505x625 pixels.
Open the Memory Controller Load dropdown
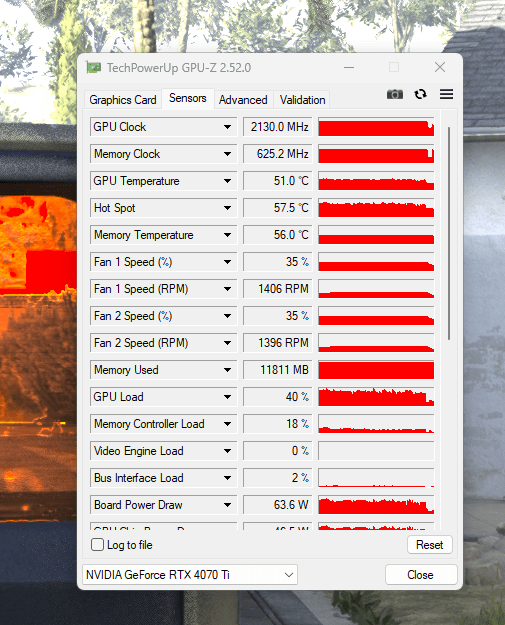(227, 424)
